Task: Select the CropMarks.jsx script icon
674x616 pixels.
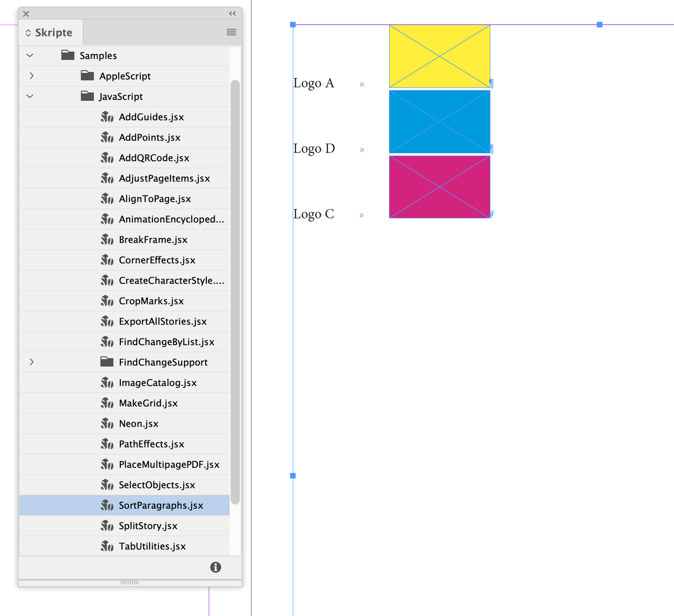Action: 107,301
